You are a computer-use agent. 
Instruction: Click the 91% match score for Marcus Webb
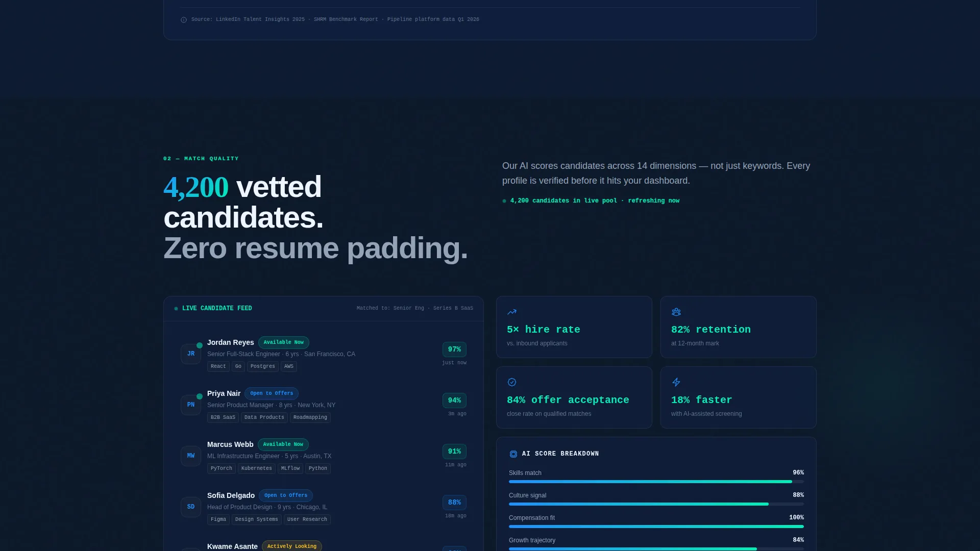[x=454, y=452]
